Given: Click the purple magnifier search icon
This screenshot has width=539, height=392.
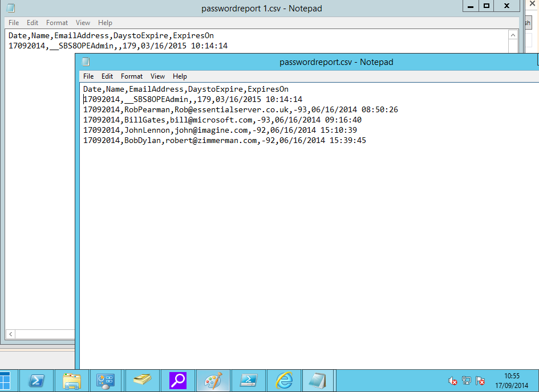Looking at the screenshot, I should tap(178, 381).
